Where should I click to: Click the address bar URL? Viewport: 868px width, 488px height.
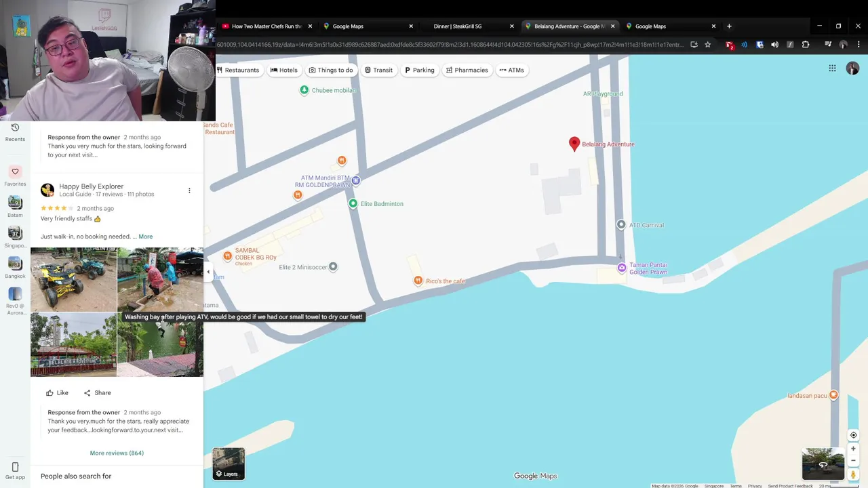450,45
